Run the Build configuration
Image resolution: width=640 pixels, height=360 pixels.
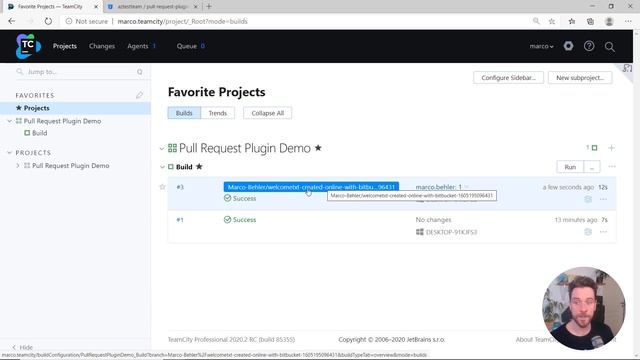click(570, 167)
